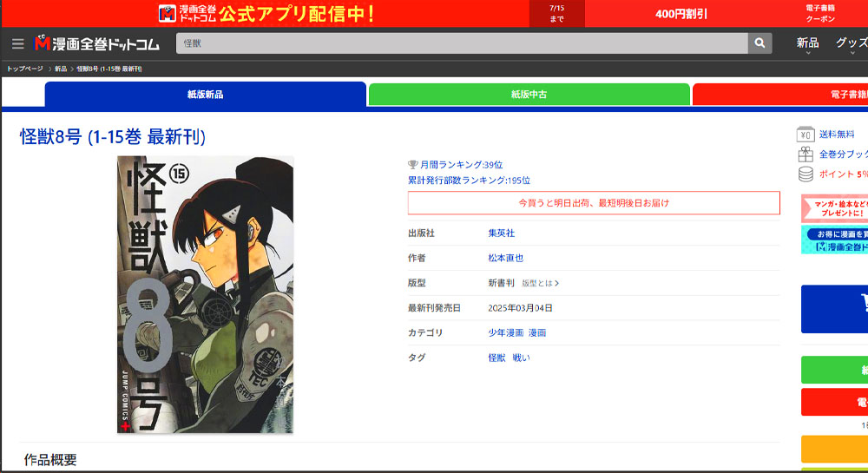868x473 pixels.
Task: Click the 送料無料 text link
Action: click(837, 135)
